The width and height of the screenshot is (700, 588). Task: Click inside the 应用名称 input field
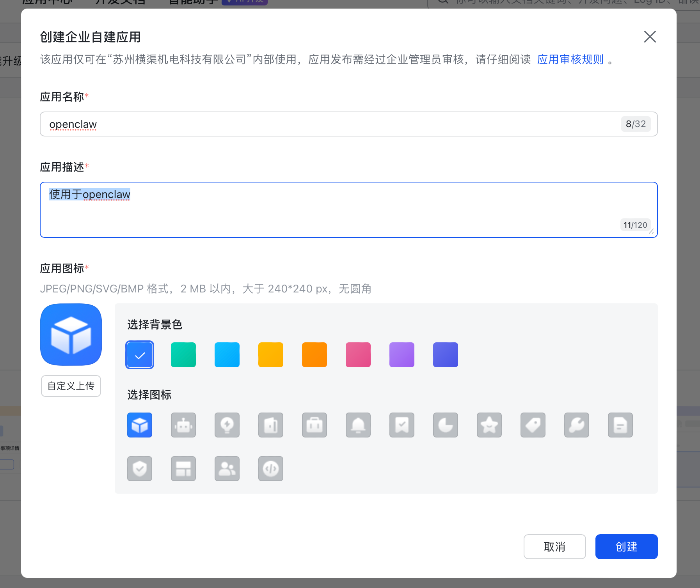point(347,124)
